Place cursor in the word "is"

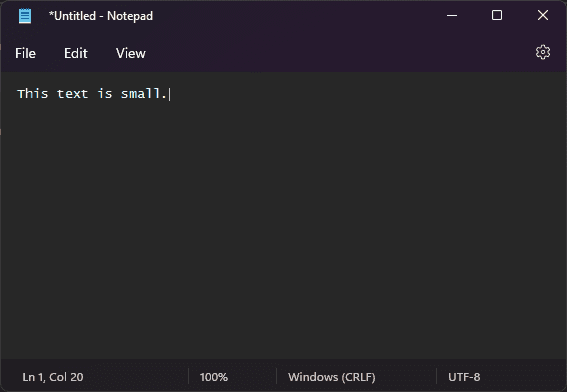click(105, 94)
